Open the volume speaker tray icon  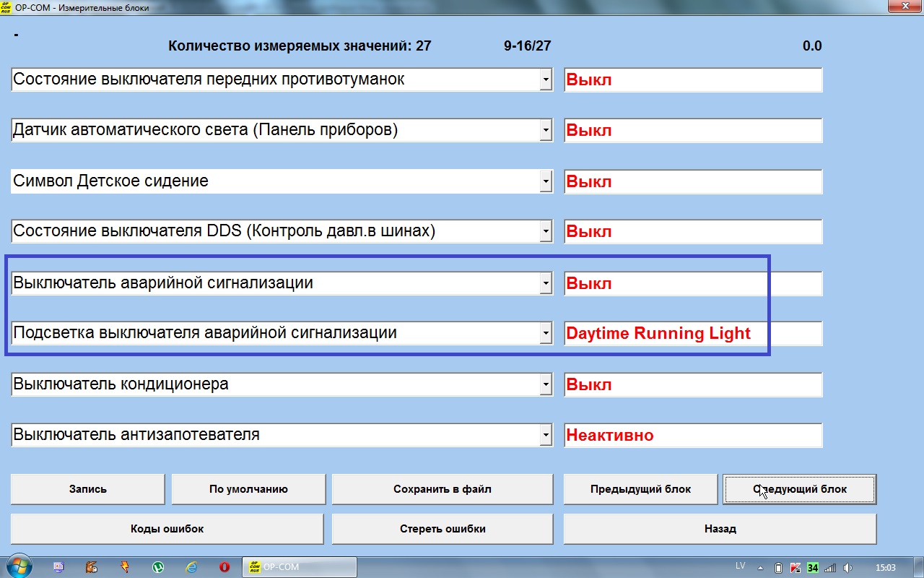[x=848, y=568]
